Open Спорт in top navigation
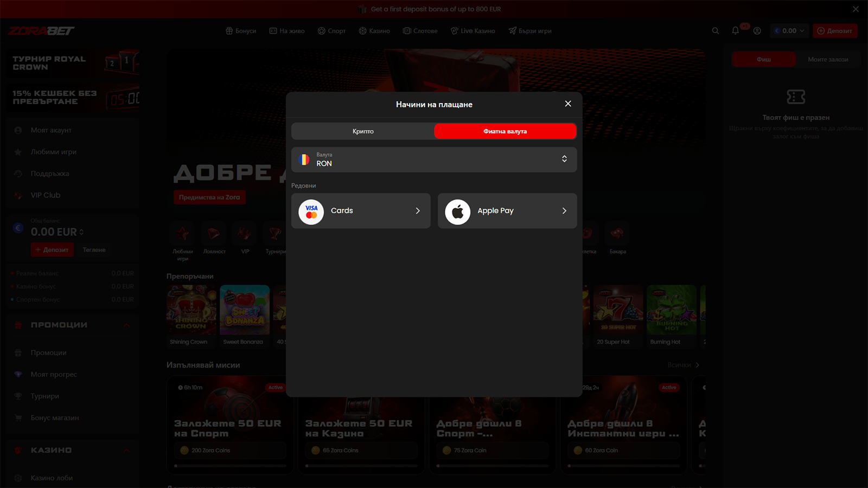The image size is (868, 488). tap(331, 31)
